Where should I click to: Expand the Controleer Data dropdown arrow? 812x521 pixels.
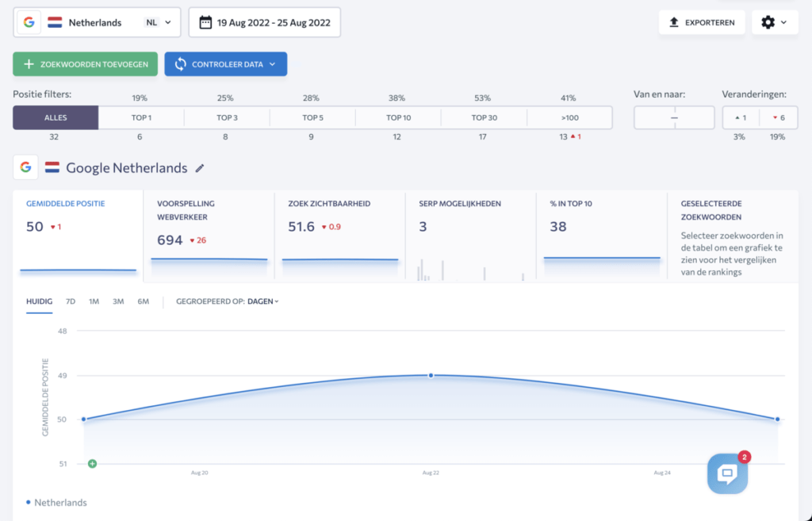point(272,64)
